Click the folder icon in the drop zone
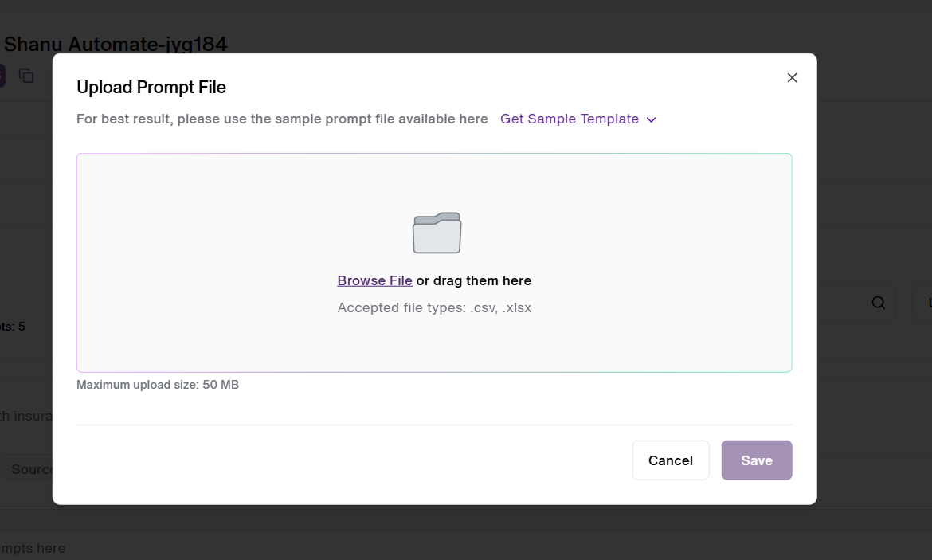Viewport: 932px width, 560px height. 437,233
